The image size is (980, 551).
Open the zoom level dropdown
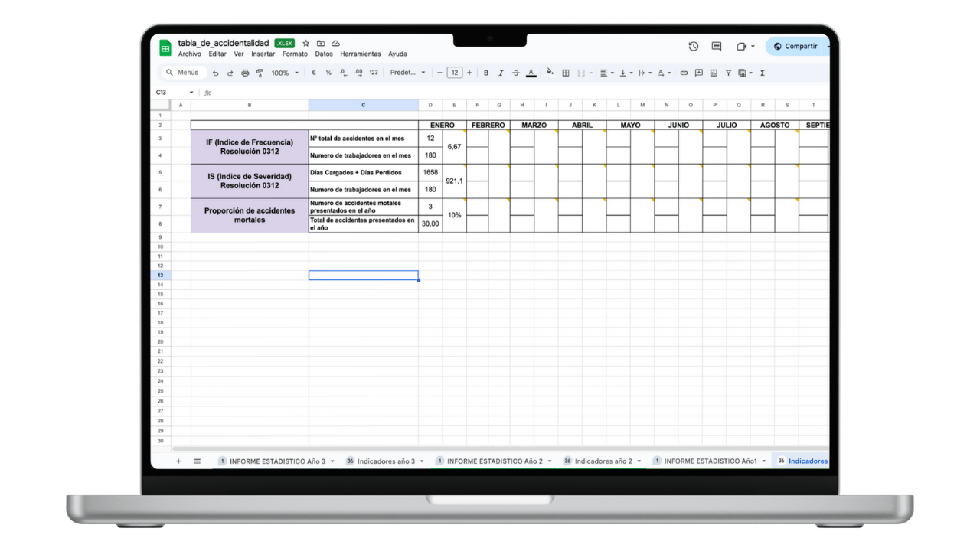pos(284,73)
